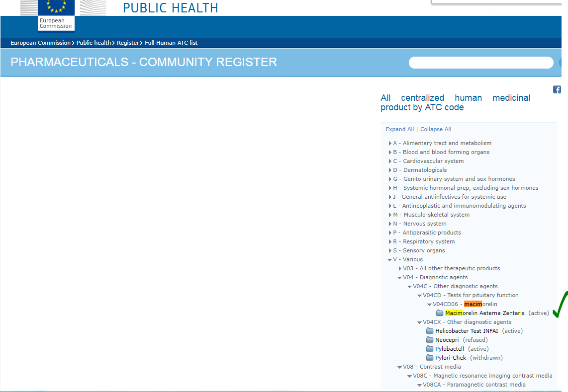568x392 pixels.
Task: Expand C - Cardiovascular system node
Action: [390, 161]
